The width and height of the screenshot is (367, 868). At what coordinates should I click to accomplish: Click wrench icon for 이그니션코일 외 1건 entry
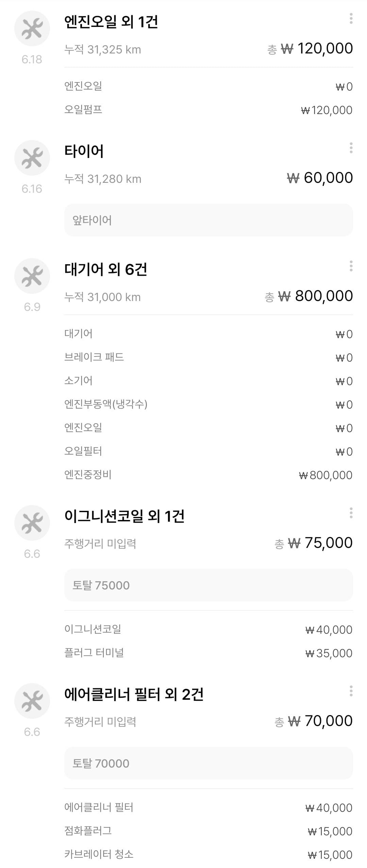coord(32,523)
